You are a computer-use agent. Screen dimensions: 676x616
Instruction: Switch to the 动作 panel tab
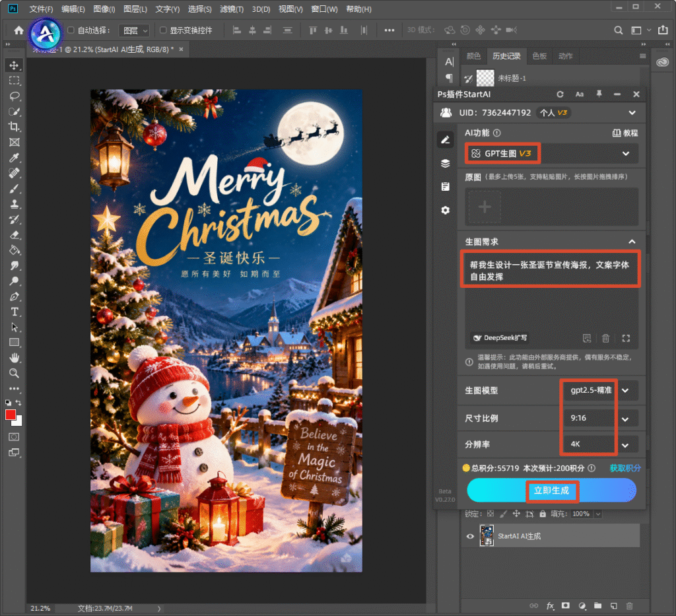click(x=565, y=56)
